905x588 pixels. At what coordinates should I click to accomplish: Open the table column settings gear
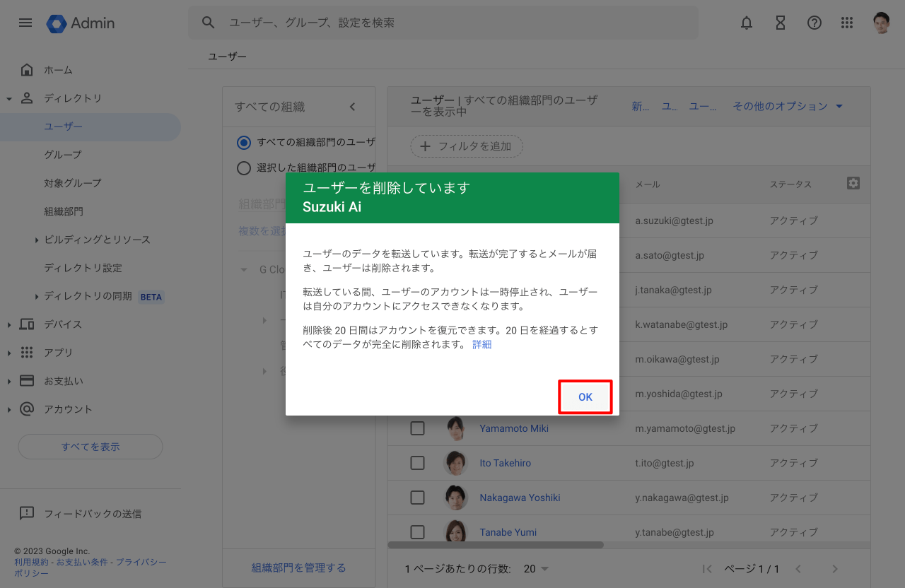(x=853, y=183)
